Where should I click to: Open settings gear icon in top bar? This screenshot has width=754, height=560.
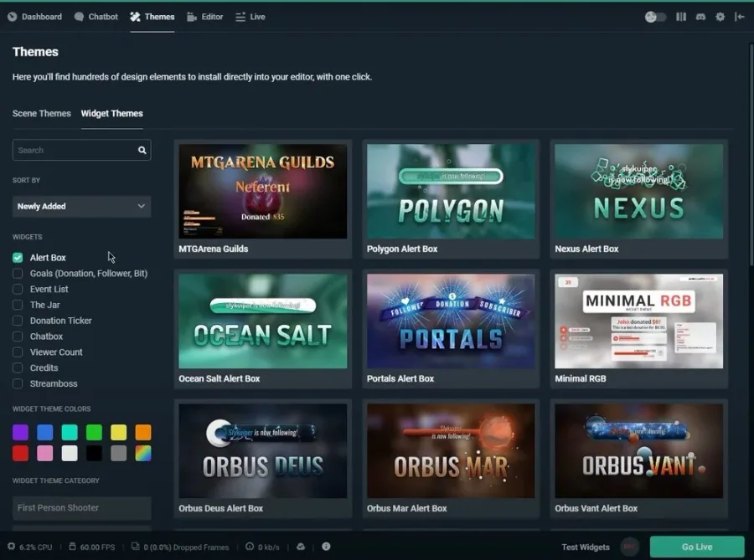click(x=720, y=17)
